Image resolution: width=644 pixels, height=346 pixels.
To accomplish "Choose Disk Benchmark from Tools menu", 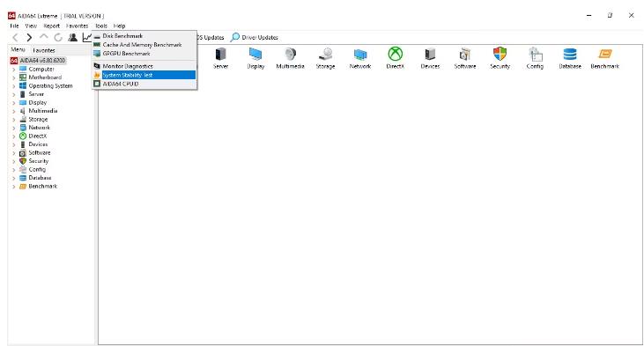I will [144, 36].
